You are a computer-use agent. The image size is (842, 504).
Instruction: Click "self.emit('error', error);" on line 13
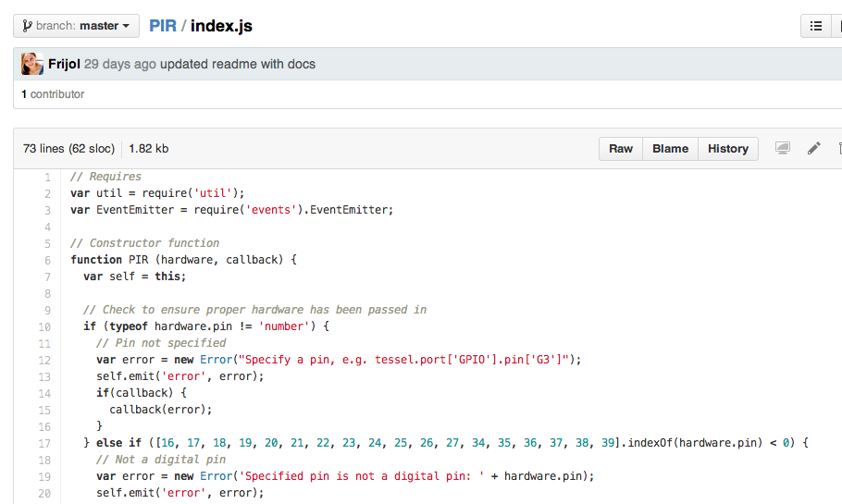click(180, 376)
